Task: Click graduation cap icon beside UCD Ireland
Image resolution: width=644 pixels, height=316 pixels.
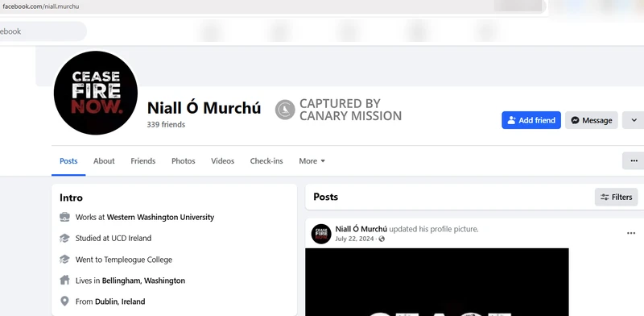Action: 64,238
